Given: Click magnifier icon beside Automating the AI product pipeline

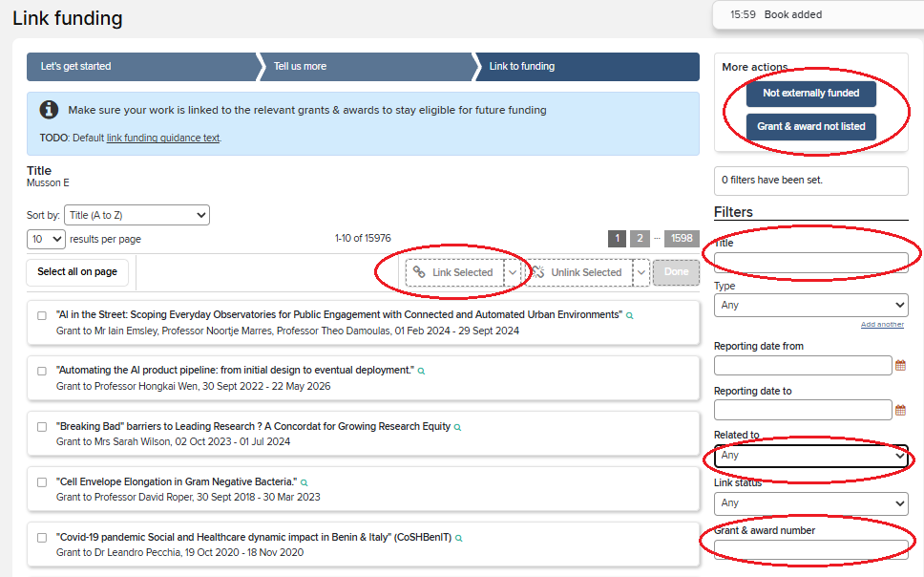Looking at the screenshot, I should click(421, 371).
